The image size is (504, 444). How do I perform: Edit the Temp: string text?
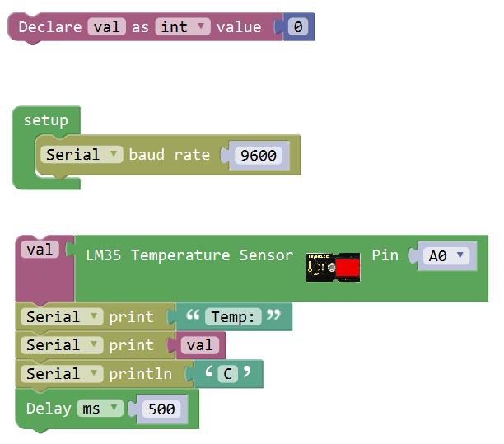(233, 316)
